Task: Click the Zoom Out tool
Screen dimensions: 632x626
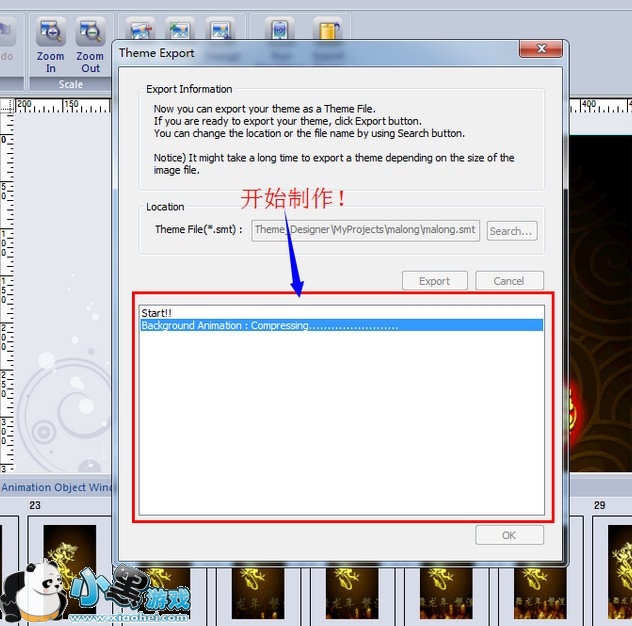Action: click(x=90, y=46)
